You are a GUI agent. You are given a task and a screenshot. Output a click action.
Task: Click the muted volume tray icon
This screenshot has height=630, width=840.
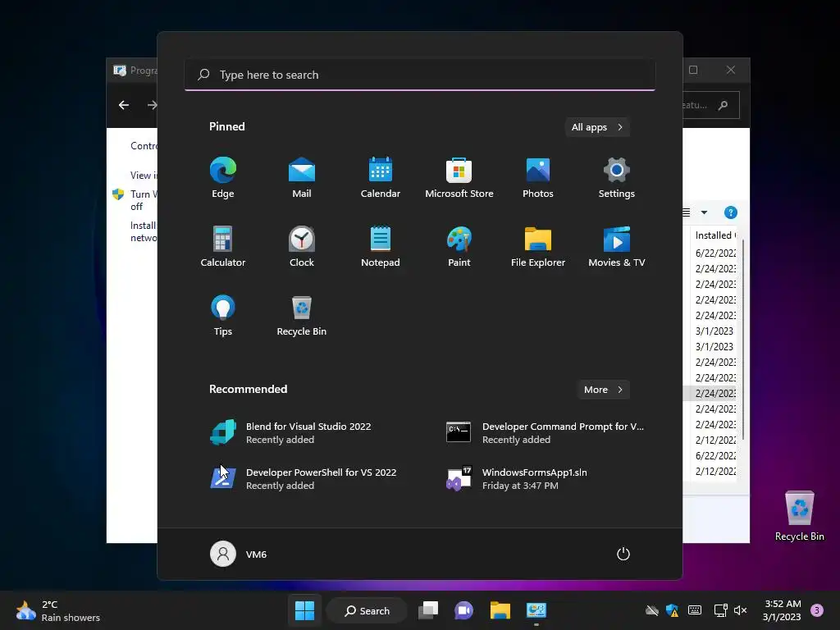tap(741, 610)
